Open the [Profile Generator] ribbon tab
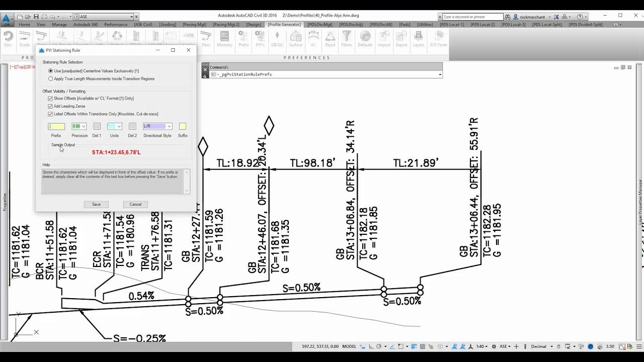The width and height of the screenshot is (644, 362). click(284, 24)
